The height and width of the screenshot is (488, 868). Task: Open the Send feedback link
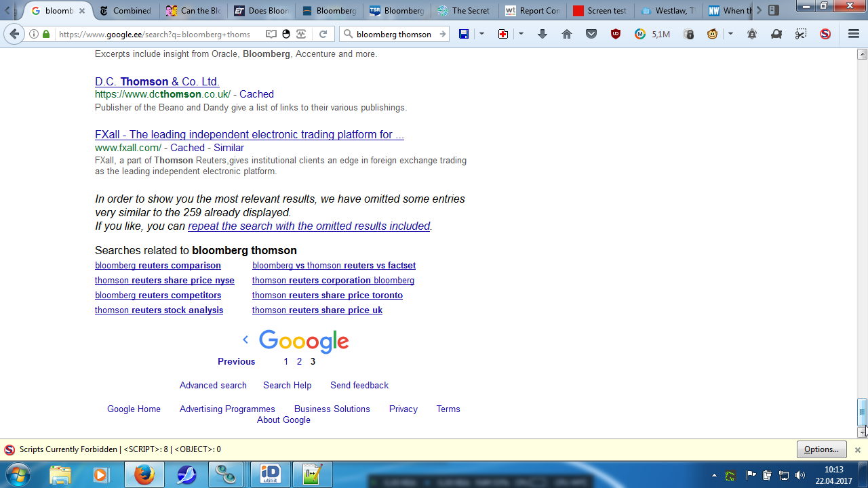coord(359,385)
